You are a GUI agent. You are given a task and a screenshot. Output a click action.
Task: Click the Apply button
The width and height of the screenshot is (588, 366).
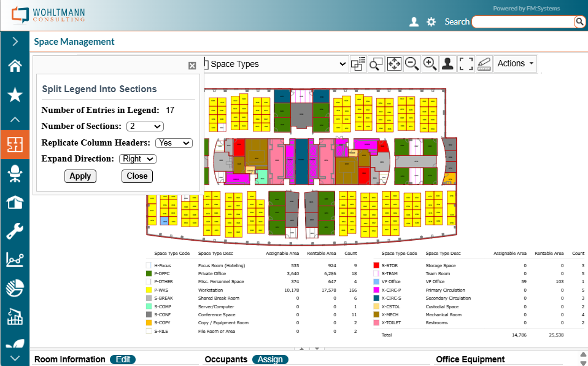80,176
